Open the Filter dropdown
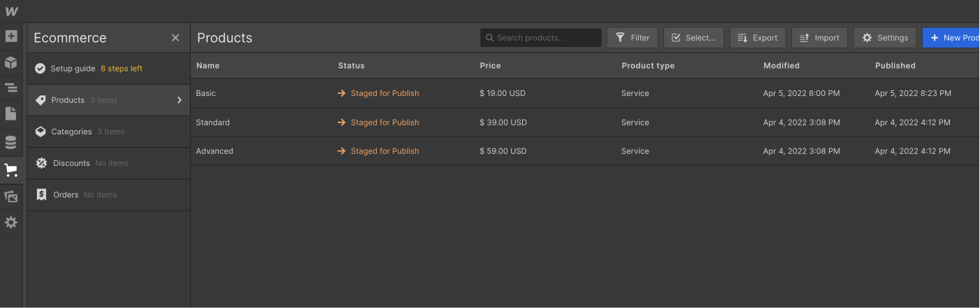 [633, 38]
